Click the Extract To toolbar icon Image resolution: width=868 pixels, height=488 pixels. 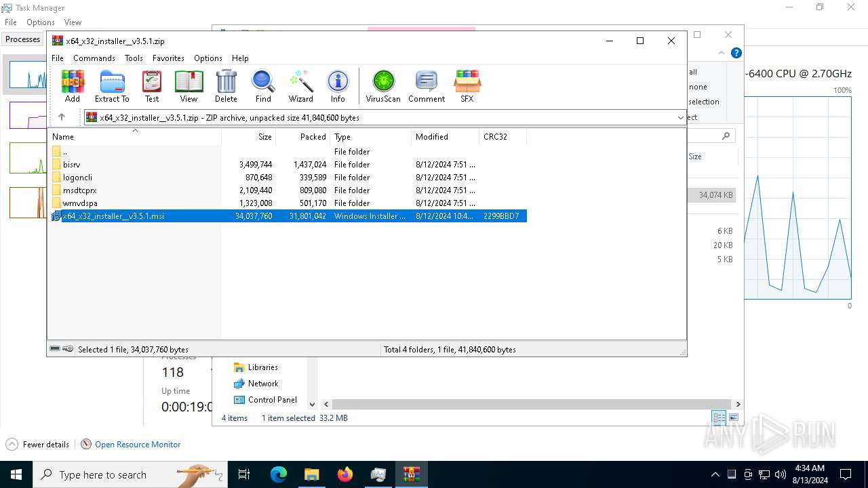point(112,86)
